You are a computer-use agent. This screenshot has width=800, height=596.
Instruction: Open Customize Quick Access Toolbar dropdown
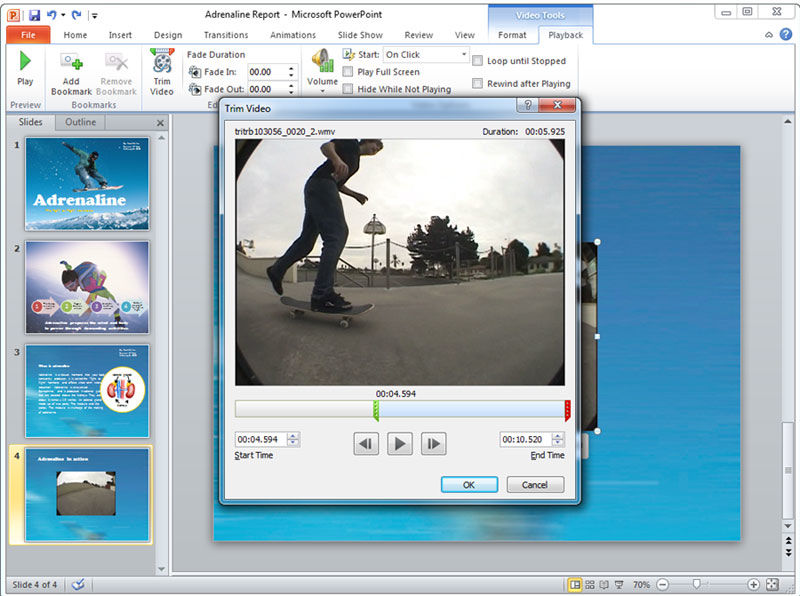[94, 16]
